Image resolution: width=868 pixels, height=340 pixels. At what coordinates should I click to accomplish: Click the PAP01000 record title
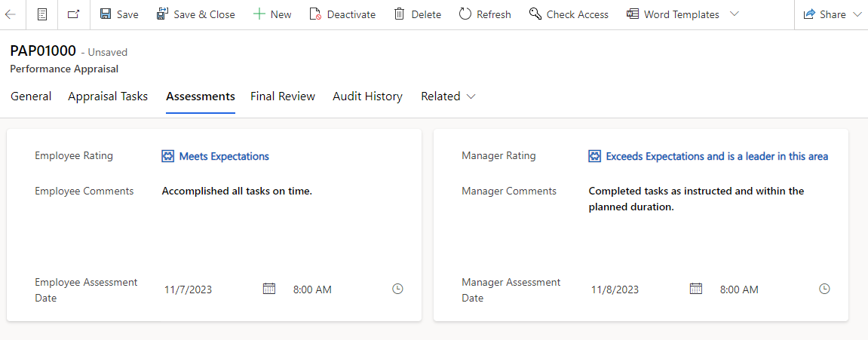click(43, 51)
